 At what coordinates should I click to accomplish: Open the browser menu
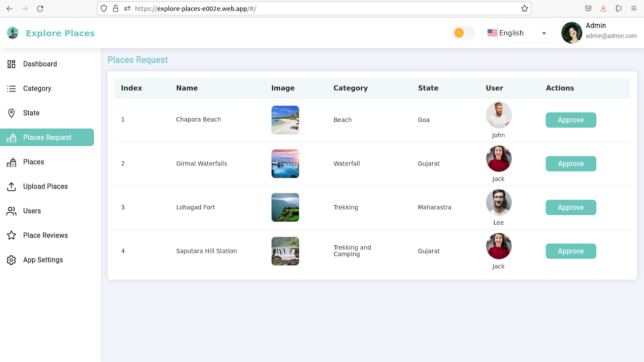tap(633, 8)
